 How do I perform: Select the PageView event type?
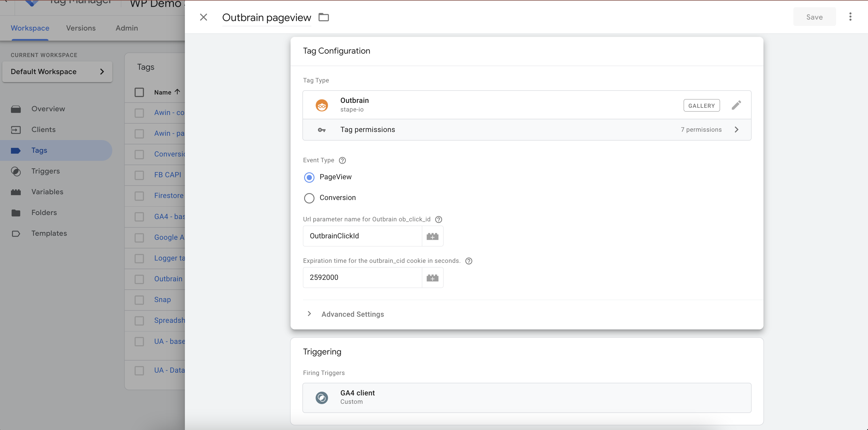tap(309, 177)
